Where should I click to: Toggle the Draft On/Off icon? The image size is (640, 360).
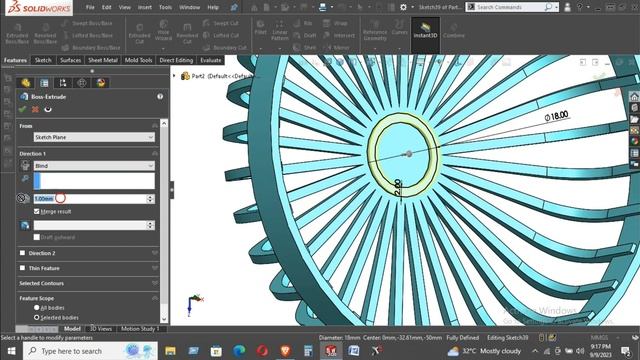(x=25, y=225)
